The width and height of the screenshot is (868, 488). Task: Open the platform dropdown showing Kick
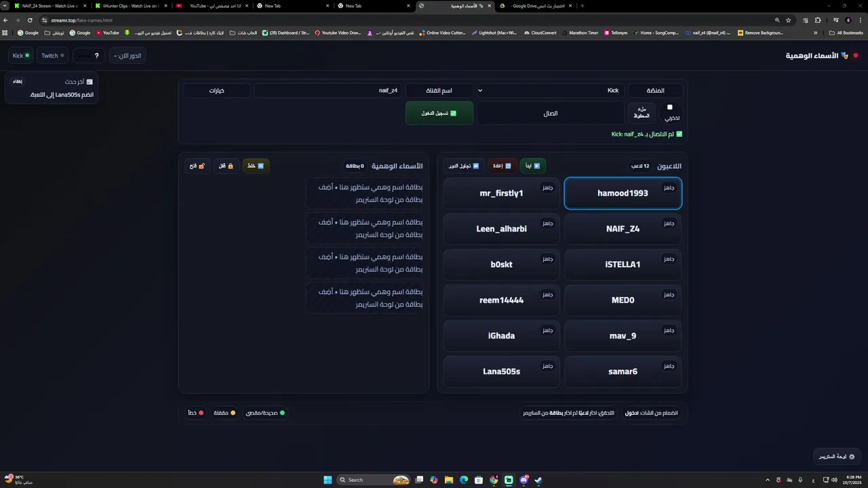pos(551,90)
